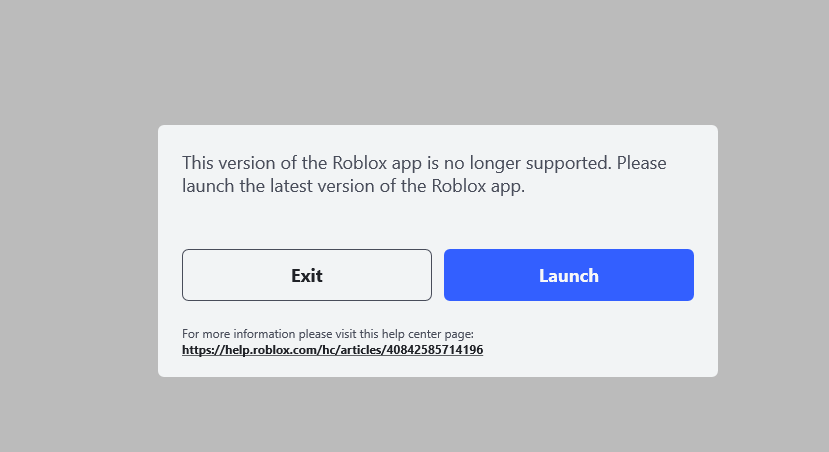Viewport: 829px width, 452px height.
Task: Click the "For more information" text line
Action: 328,334
